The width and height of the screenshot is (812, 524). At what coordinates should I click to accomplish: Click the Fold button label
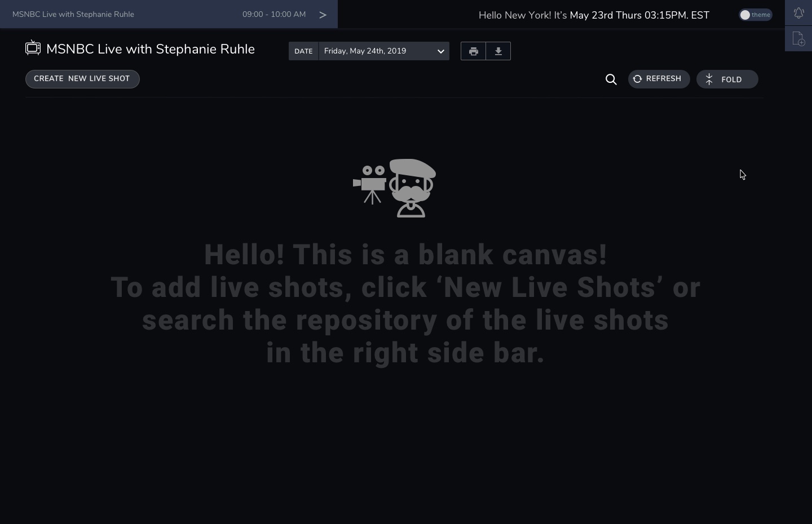pyautogui.click(x=731, y=79)
